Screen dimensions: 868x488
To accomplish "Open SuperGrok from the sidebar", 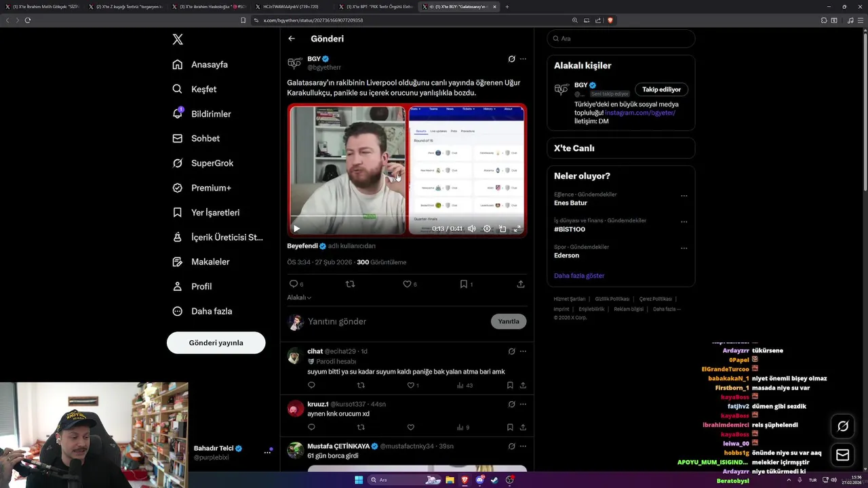I will pos(203,163).
